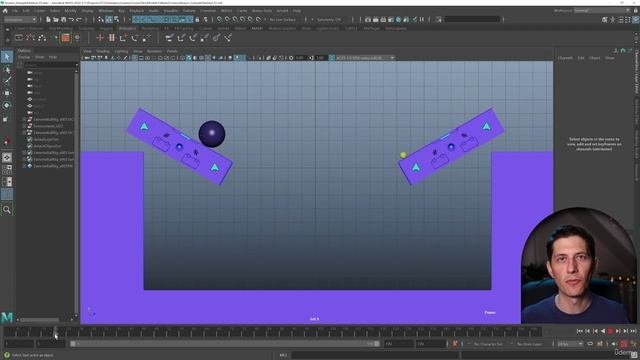
Task: Select the arrow Select tool in toolbox
Action: [7, 57]
